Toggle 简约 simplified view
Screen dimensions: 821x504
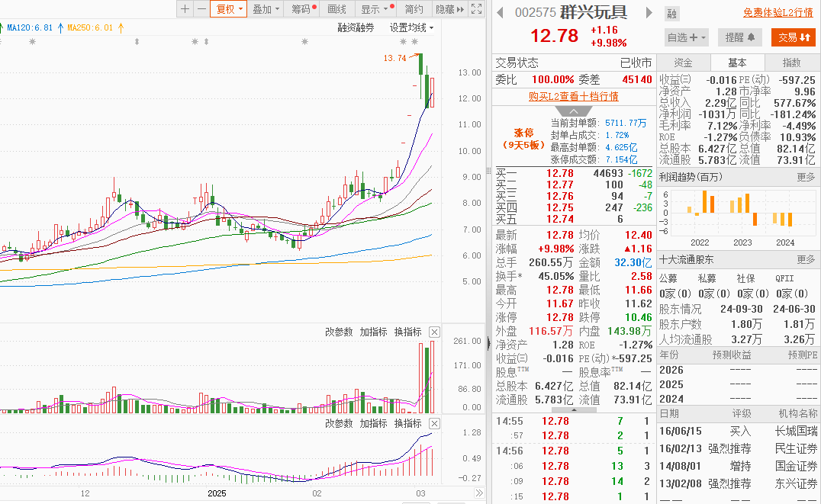pyautogui.click(x=414, y=9)
